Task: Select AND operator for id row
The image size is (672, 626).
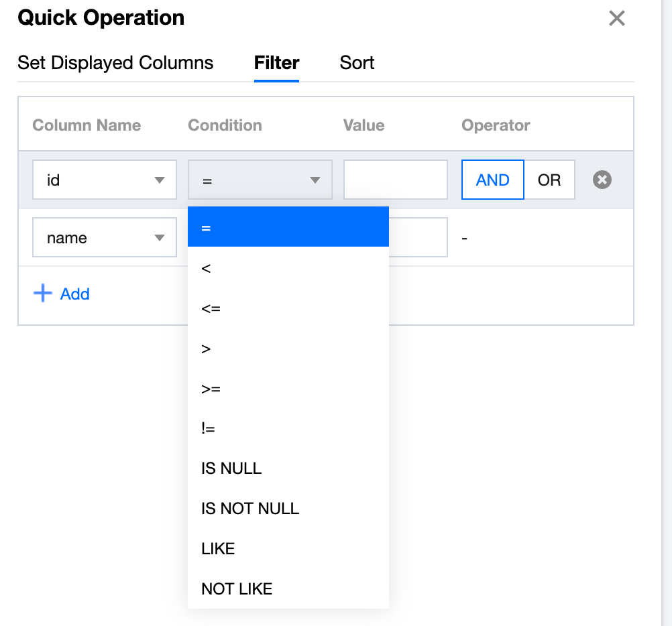Action: [x=492, y=180]
